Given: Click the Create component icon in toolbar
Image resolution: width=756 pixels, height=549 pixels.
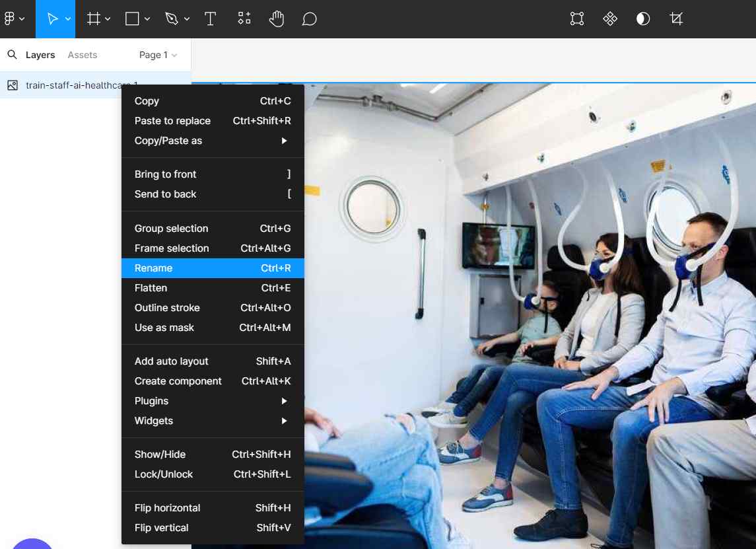Looking at the screenshot, I should point(610,19).
